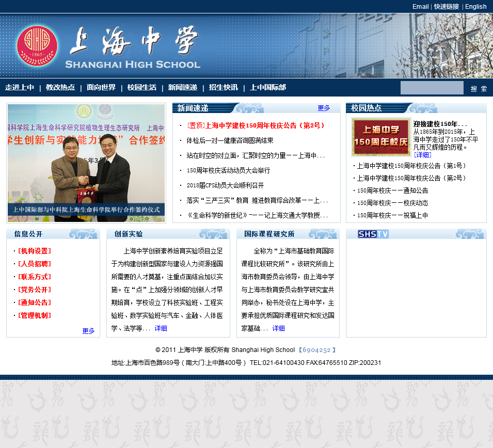Open the 上中国际部 navigation menu
This screenshot has height=448, width=493.
(268, 87)
